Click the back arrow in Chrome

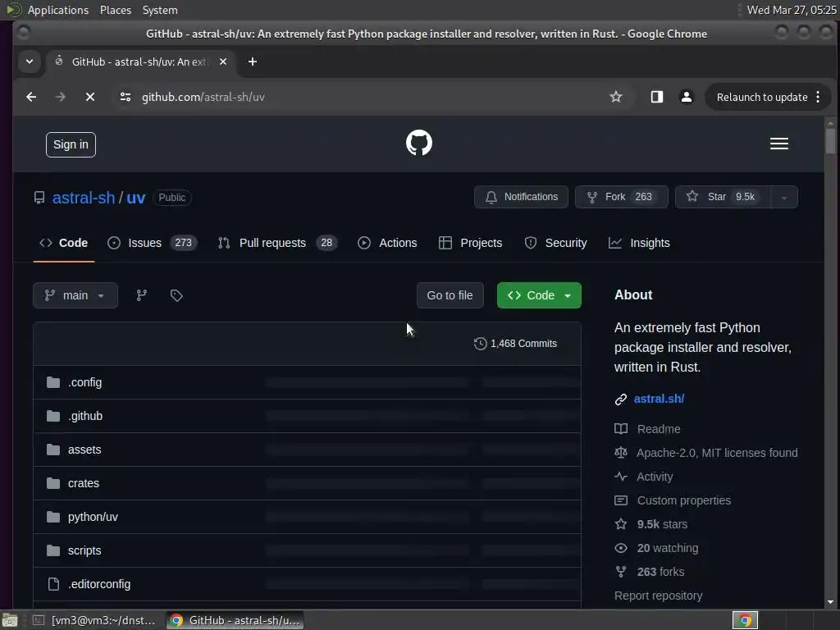pyautogui.click(x=31, y=97)
